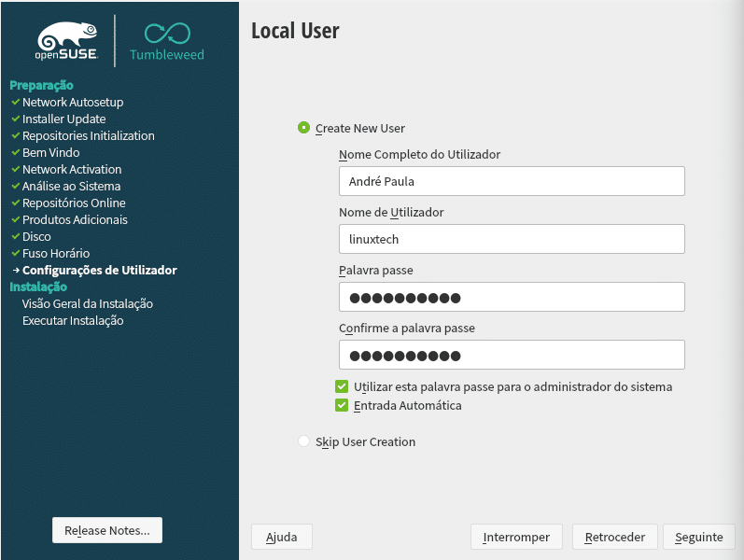The height and width of the screenshot is (560, 744).
Task: Click the Configurações de Utilizador current step
Action: coord(100,270)
